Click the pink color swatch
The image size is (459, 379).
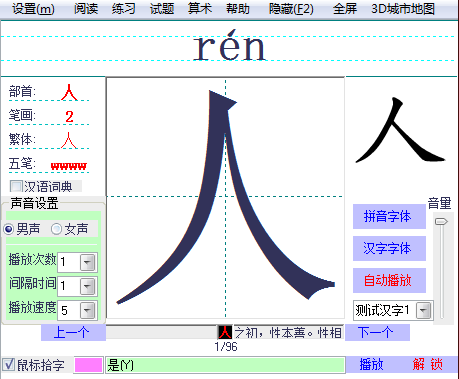(x=88, y=365)
